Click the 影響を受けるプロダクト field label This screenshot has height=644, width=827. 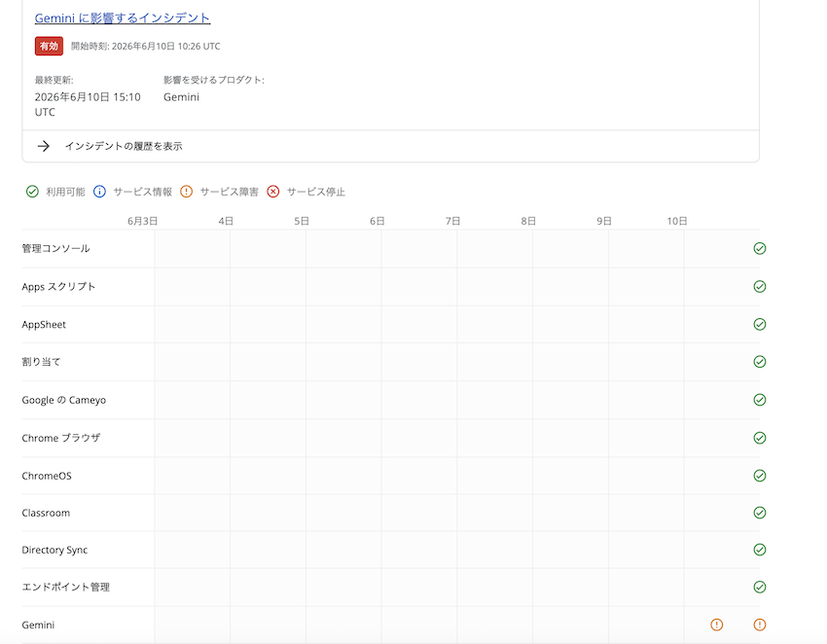tap(214, 80)
